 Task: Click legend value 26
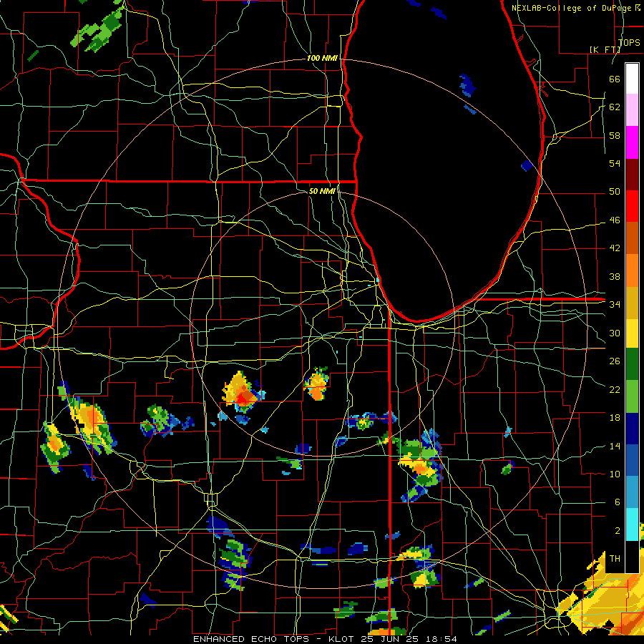pyautogui.click(x=615, y=361)
